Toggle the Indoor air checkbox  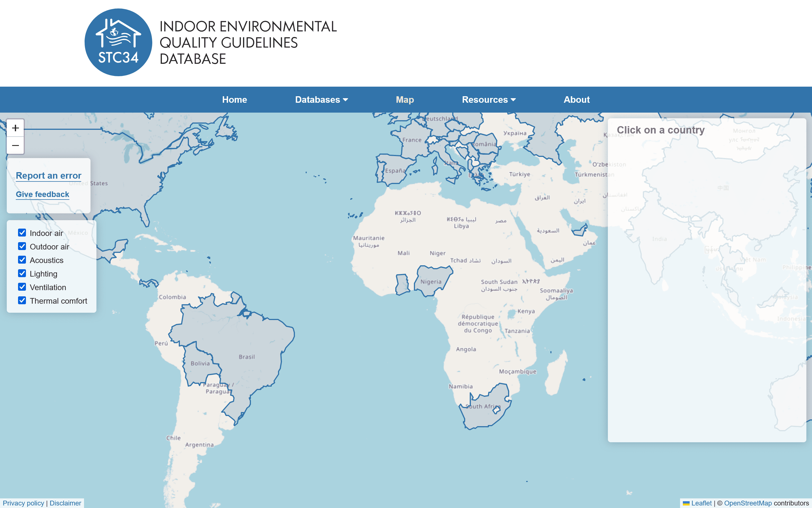[x=22, y=233]
